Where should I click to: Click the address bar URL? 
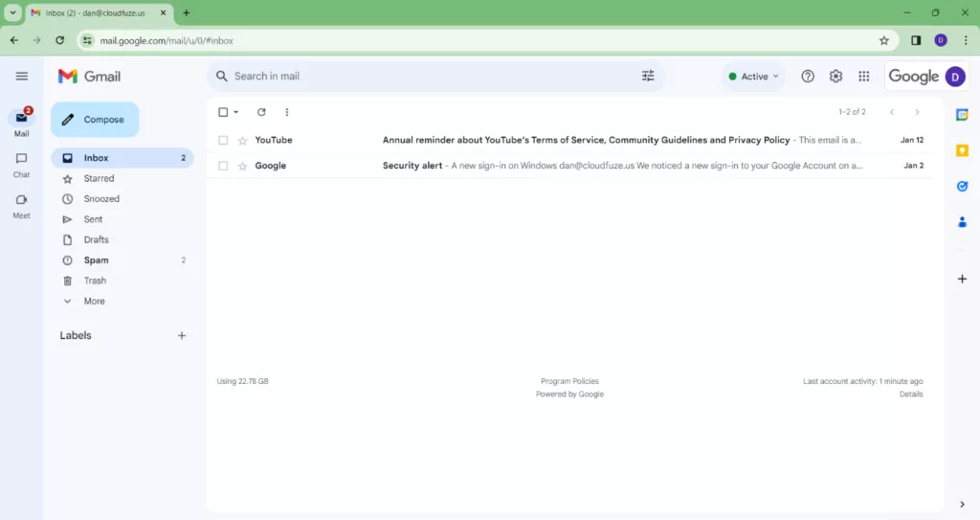point(167,40)
